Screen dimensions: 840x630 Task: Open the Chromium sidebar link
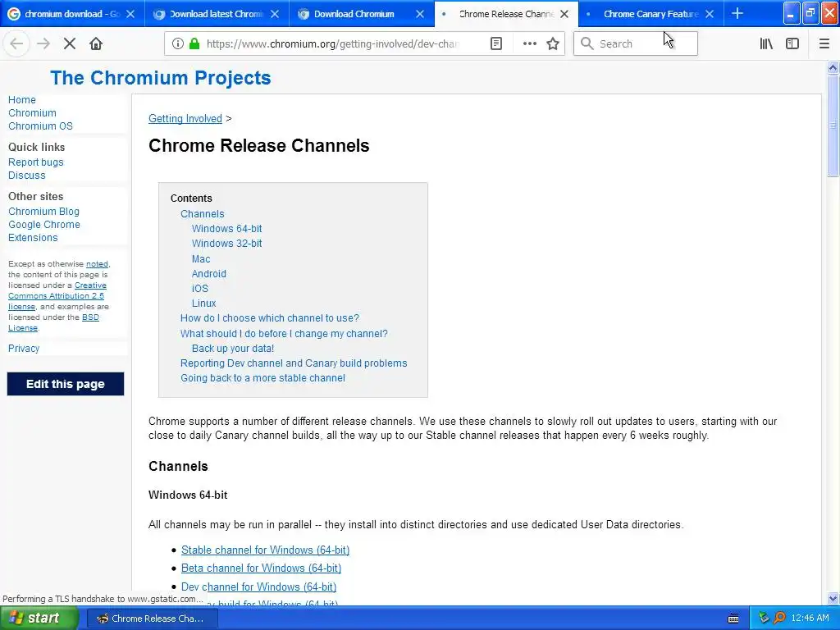[32, 113]
